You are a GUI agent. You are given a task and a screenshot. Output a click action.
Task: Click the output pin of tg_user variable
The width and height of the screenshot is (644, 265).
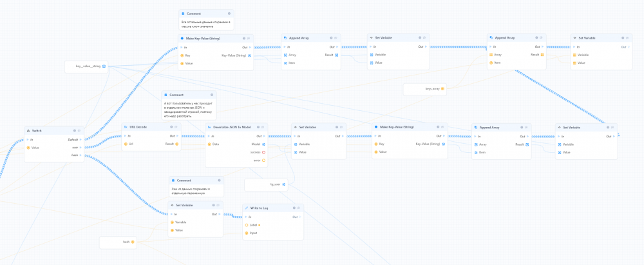coord(284,184)
